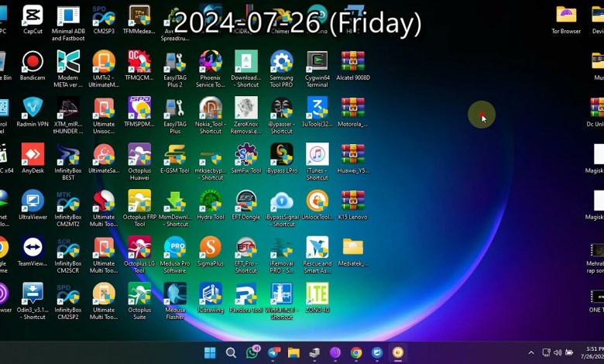Open Nokia_Tool shortcut
Image resolution: width=604 pixels, height=364 pixels.
click(211, 108)
